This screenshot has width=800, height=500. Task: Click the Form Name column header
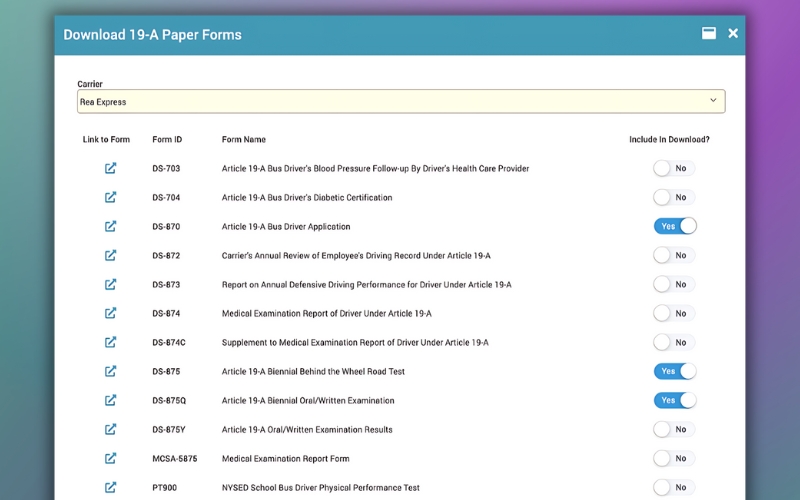tap(243, 139)
